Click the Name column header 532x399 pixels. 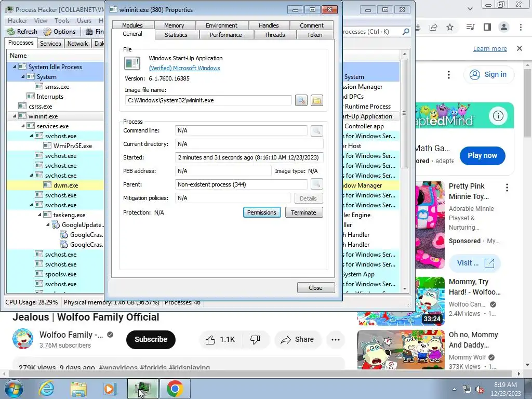[55, 56]
